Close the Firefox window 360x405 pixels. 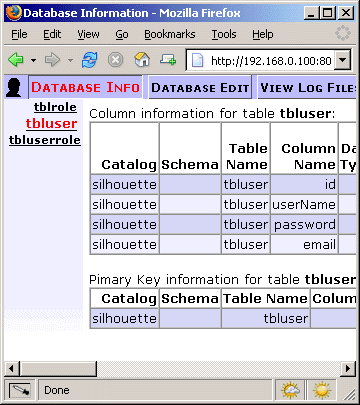click(x=346, y=13)
